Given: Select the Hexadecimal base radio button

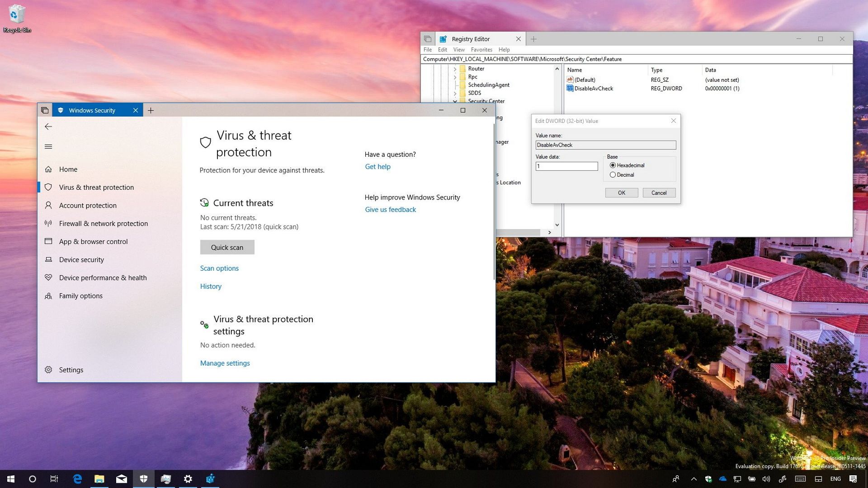Looking at the screenshot, I should (613, 165).
